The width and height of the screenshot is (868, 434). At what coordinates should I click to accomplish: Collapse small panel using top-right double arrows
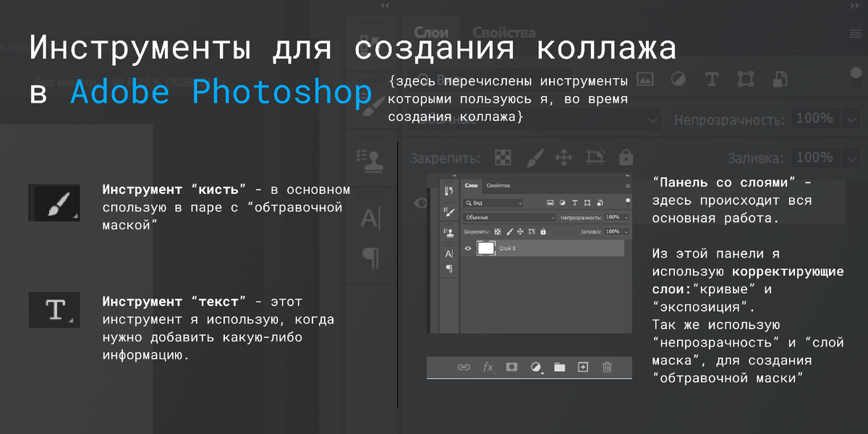coord(627,175)
